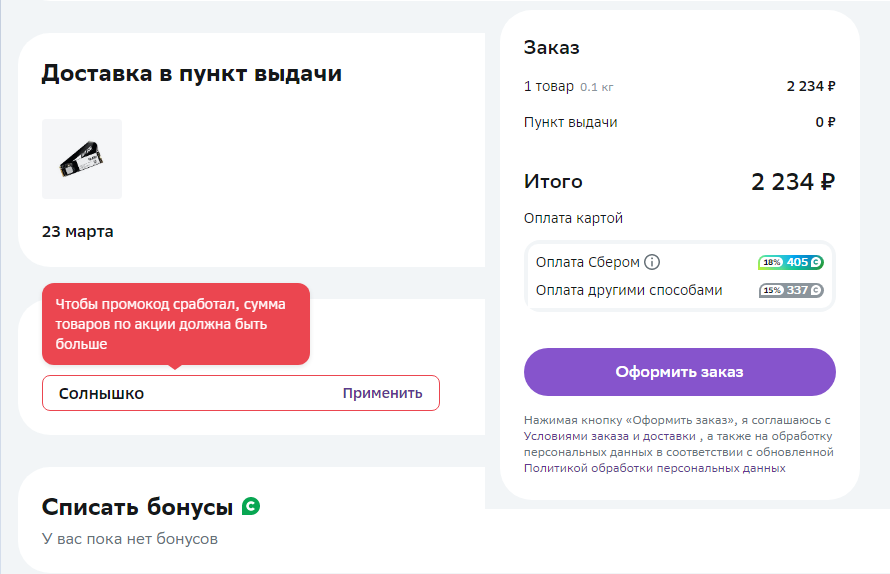
Task: Click the green bonus icon beside Списать бонусы
Action: pos(251,506)
